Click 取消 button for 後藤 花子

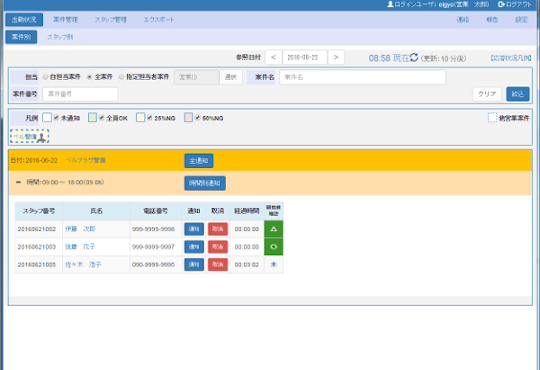click(x=218, y=247)
